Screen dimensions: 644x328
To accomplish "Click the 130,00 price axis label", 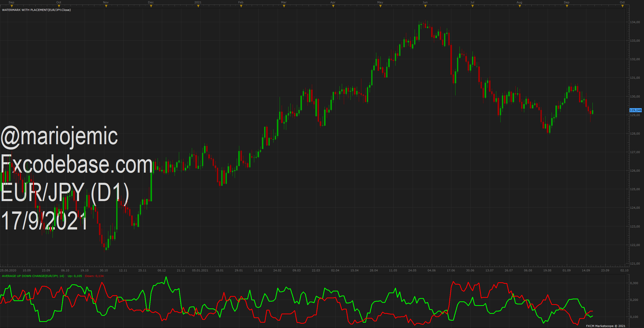I will pos(635,96).
